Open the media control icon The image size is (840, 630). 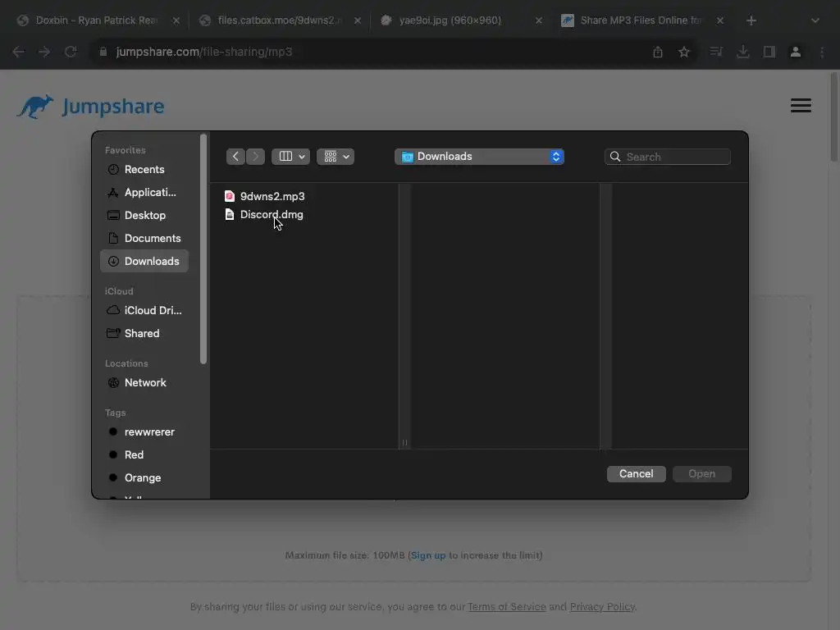tap(716, 52)
